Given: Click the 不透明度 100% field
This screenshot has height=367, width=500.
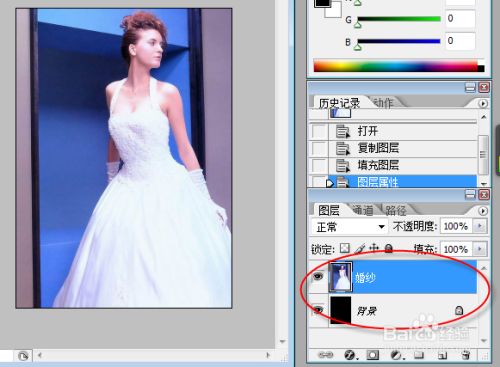Looking at the screenshot, I should tap(456, 226).
